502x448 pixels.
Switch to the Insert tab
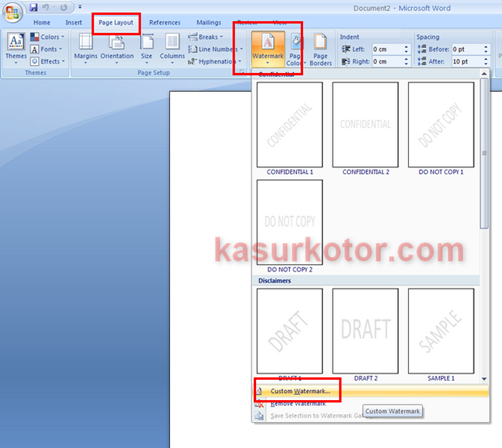73,22
